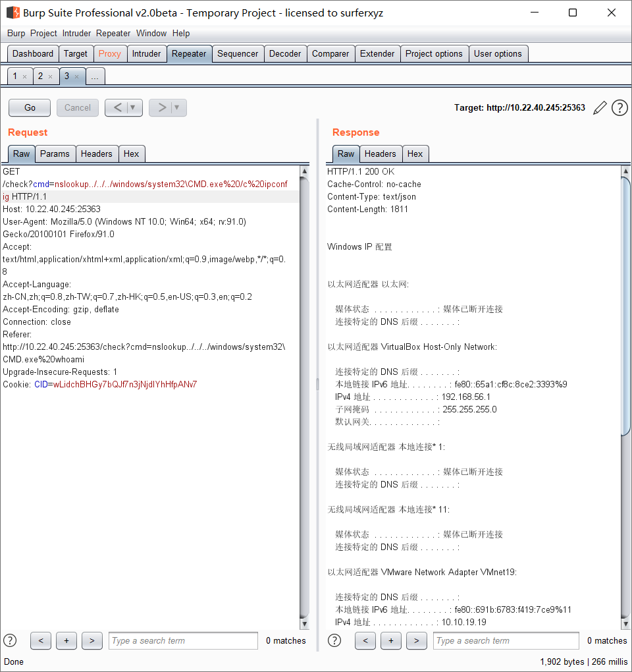
Task: Open the Burp menu
Action: click(x=16, y=34)
